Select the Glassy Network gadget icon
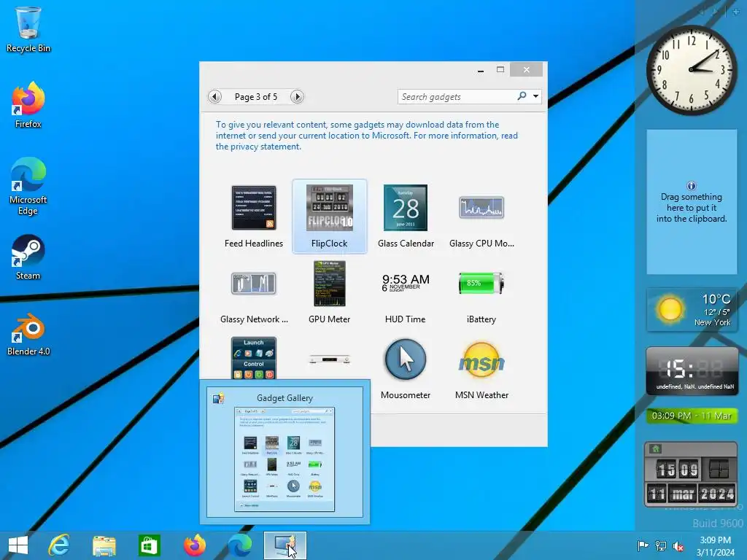This screenshot has width=747, height=560. tap(253, 284)
